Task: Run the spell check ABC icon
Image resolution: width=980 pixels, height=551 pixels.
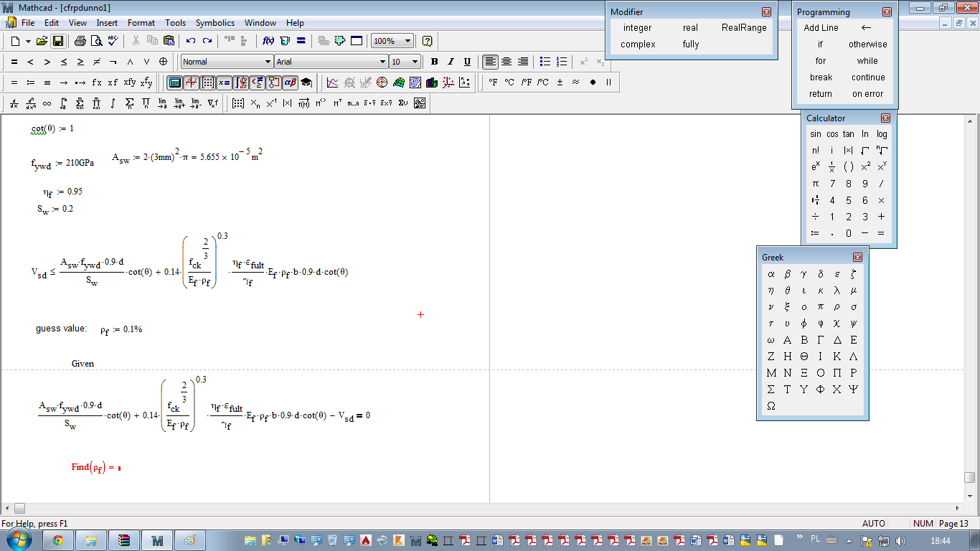Action: tap(113, 41)
